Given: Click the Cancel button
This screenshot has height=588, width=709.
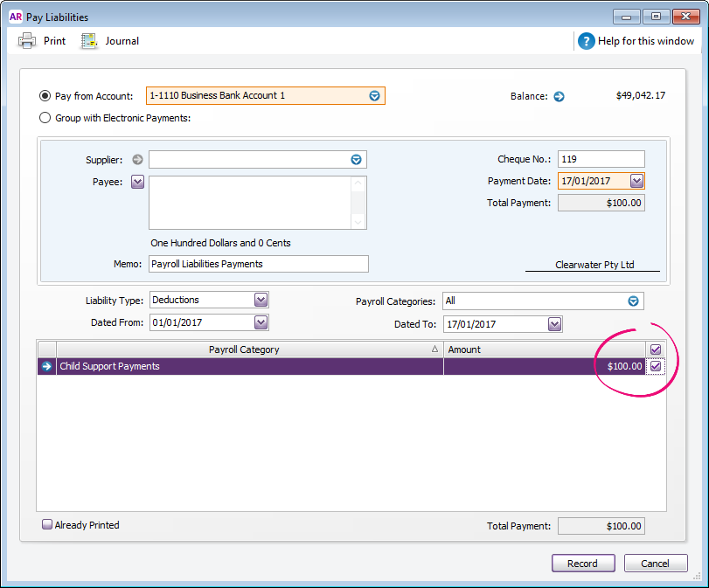Looking at the screenshot, I should pos(655,563).
